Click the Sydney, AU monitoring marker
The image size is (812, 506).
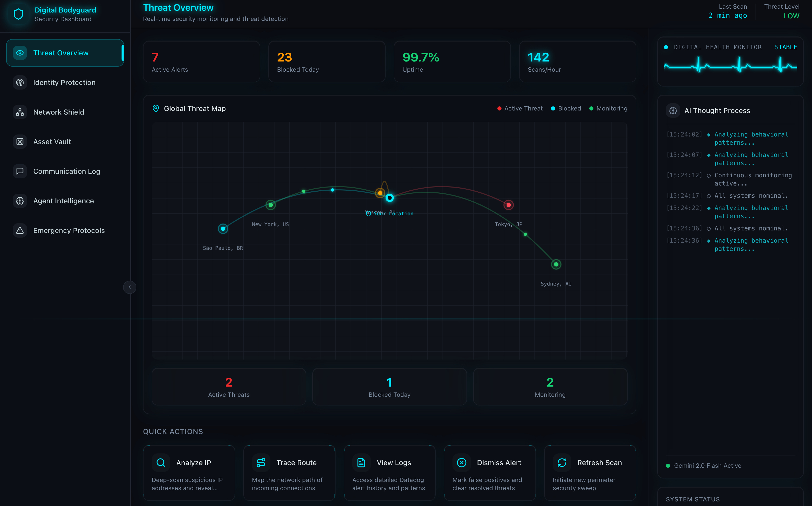click(556, 264)
